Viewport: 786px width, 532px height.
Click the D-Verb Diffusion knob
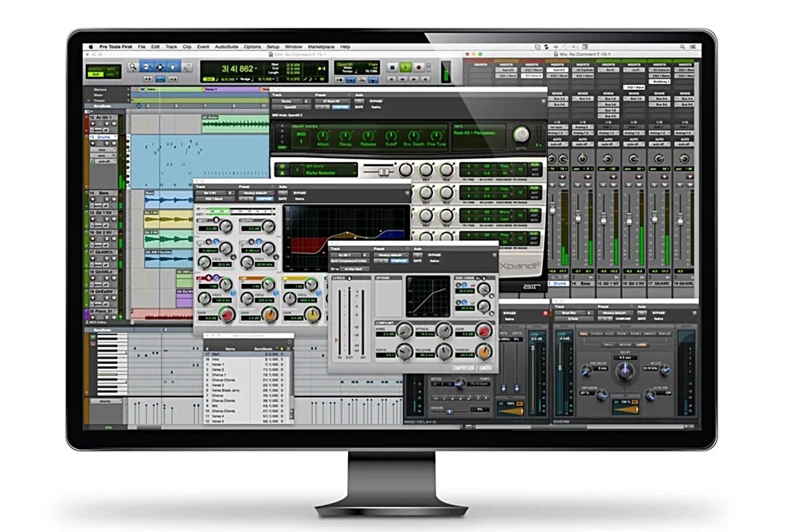600,396
